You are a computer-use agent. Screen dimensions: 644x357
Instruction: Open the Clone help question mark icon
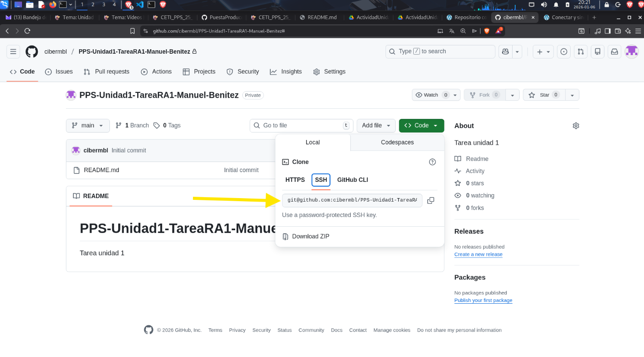(433, 162)
